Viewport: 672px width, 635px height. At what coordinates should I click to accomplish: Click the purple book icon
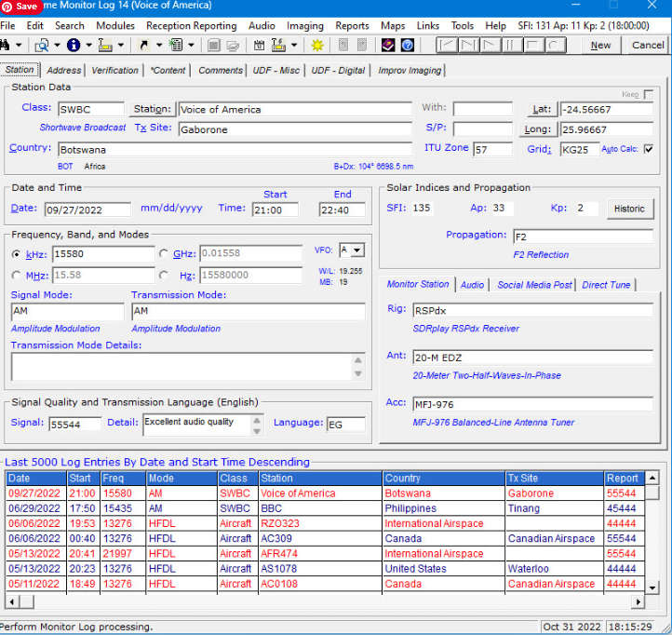click(x=388, y=45)
